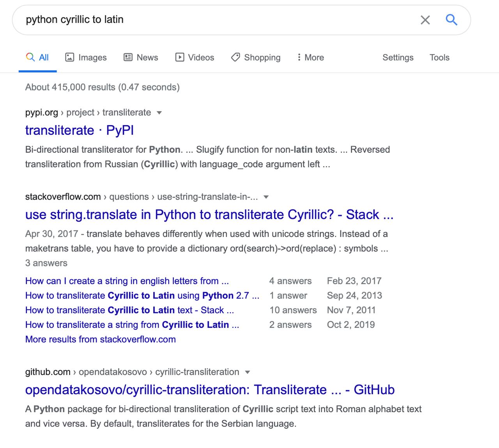Click the Videos tab play icon

pyautogui.click(x=180, y=57)
